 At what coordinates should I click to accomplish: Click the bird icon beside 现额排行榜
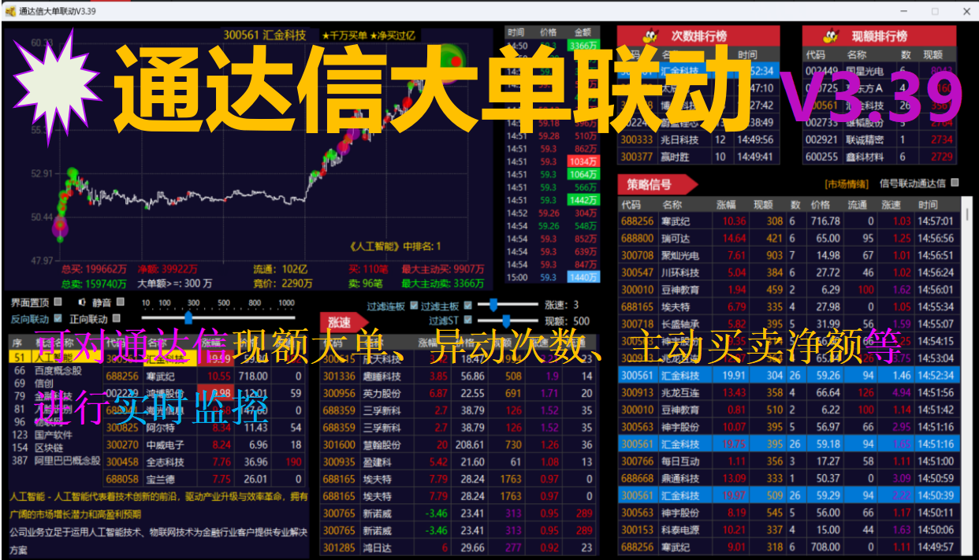pyautogui.click(x=830, y=36)
